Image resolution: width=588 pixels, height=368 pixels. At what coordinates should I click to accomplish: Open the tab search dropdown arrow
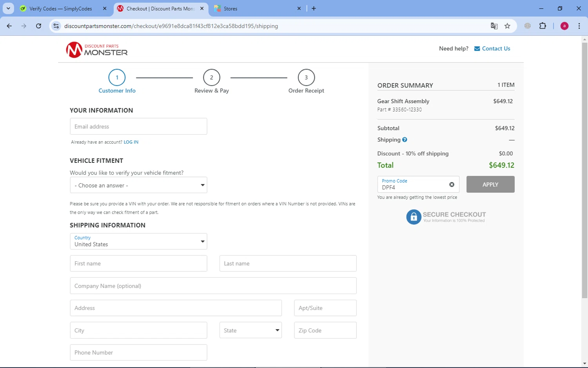point(8,8)
